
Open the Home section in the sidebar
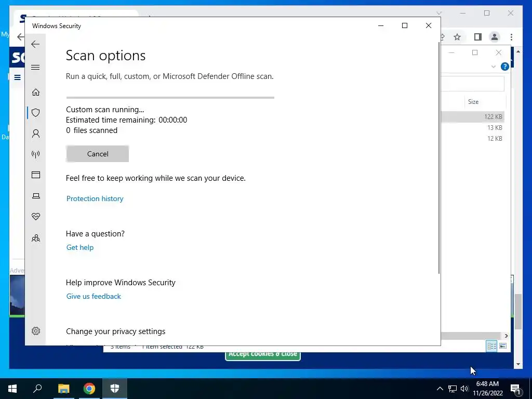coord(36,92)
